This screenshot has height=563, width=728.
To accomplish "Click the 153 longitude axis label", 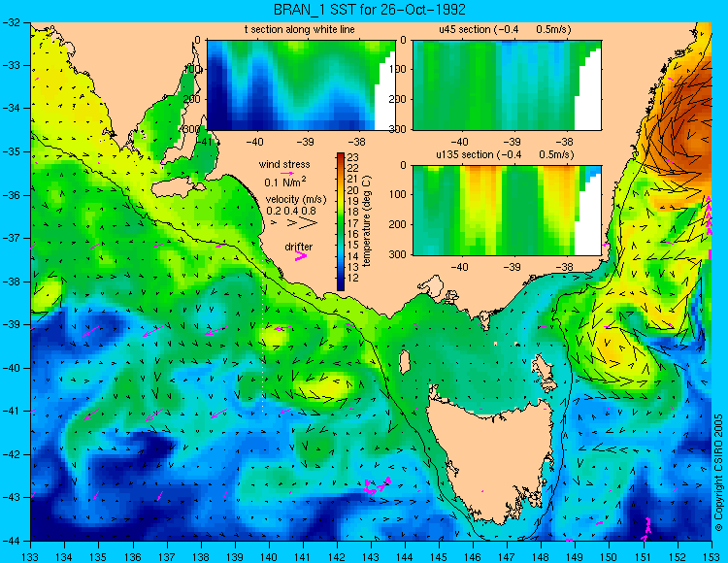I will 711,557.
